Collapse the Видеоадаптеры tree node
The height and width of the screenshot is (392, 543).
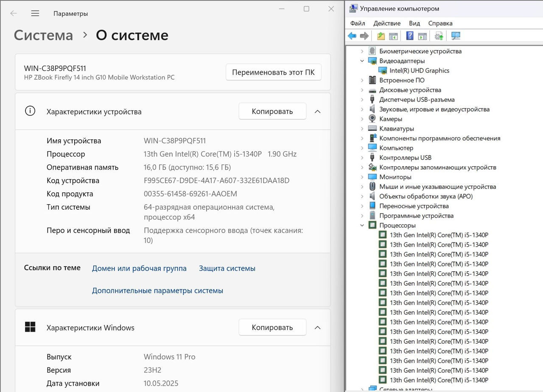362,61
